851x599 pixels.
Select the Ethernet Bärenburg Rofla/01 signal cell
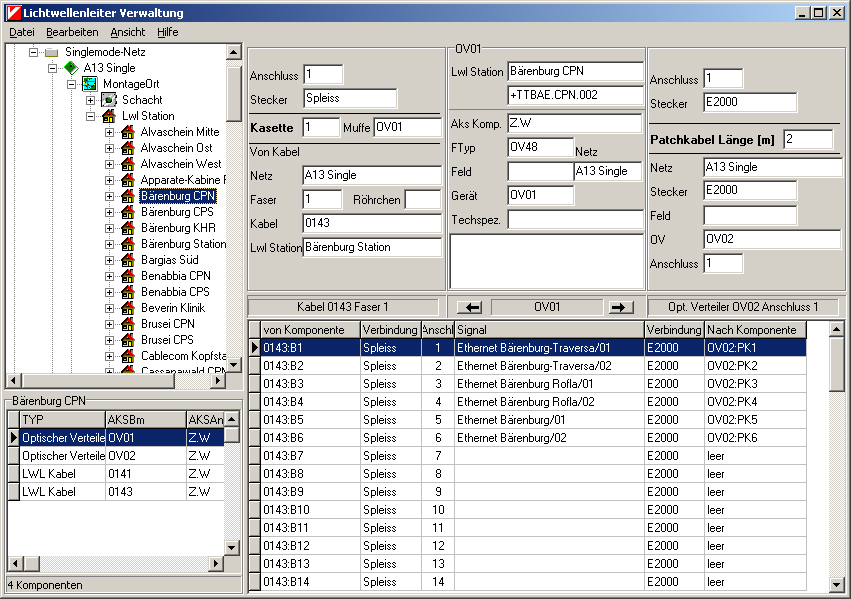(549, 384)
